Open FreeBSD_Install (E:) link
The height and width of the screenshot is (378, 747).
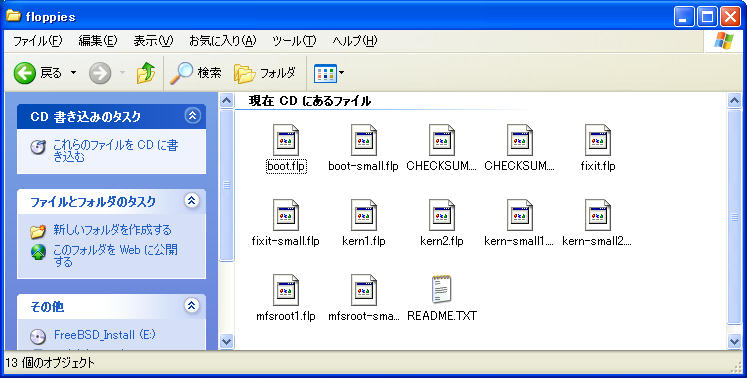pos(105,335)
